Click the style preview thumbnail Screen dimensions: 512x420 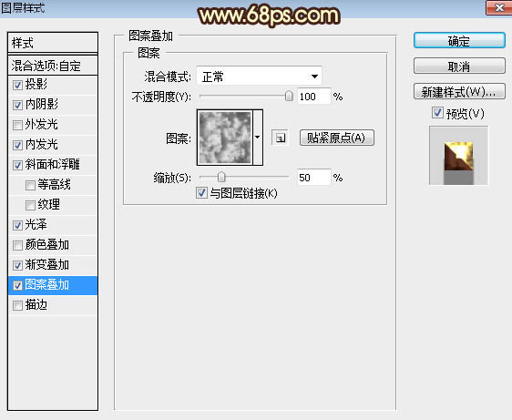pos(458,156)
